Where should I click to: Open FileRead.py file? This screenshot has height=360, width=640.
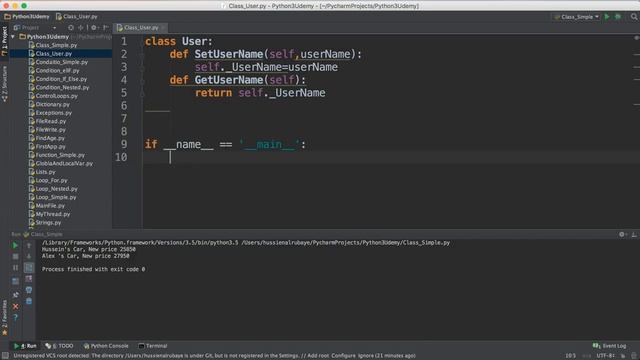(x=47, y=121)
